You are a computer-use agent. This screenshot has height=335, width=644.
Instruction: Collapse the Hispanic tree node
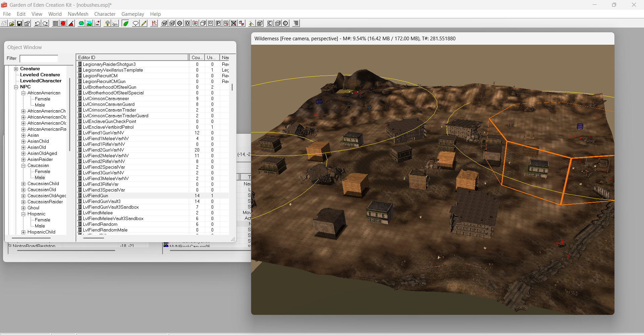click(x=24, y=214)
